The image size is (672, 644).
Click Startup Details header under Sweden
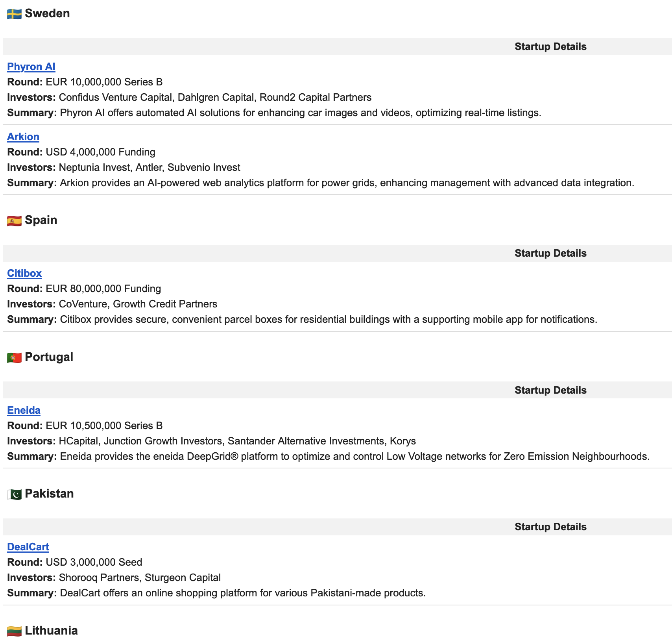click(550, 46)
